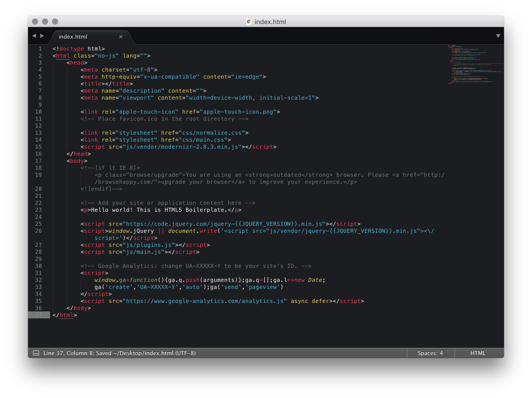Screen dimensions: 532x398
Task: Open the tab list dropdown arrow
Action: tap(498, 36)
